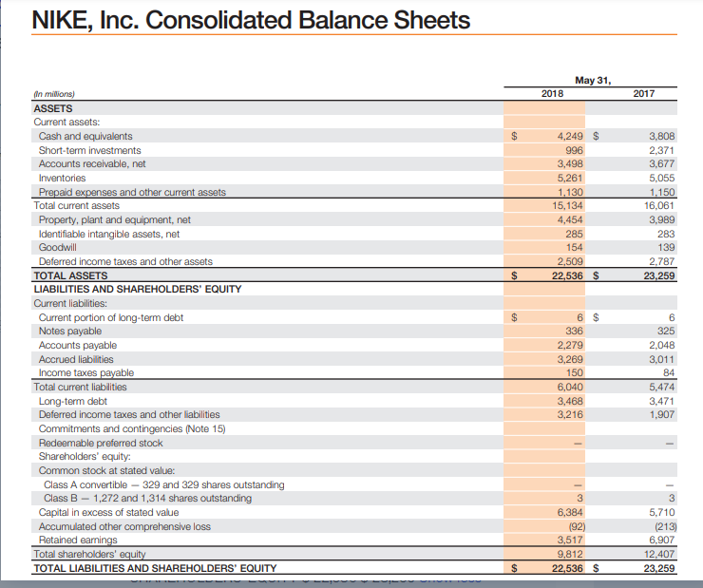Click the 'May 31,' date heading
Viewport: 703px width, 588px height.
[x=593, y=80]
